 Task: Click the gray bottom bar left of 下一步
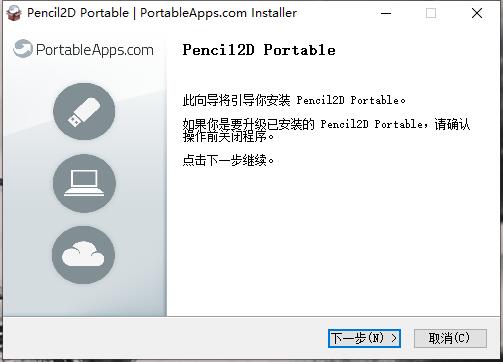[165, 338]
